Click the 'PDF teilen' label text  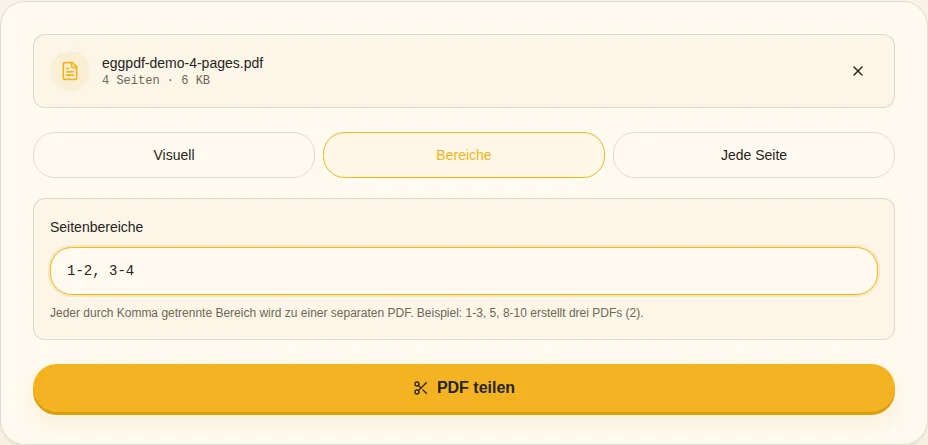click(476, 388)
